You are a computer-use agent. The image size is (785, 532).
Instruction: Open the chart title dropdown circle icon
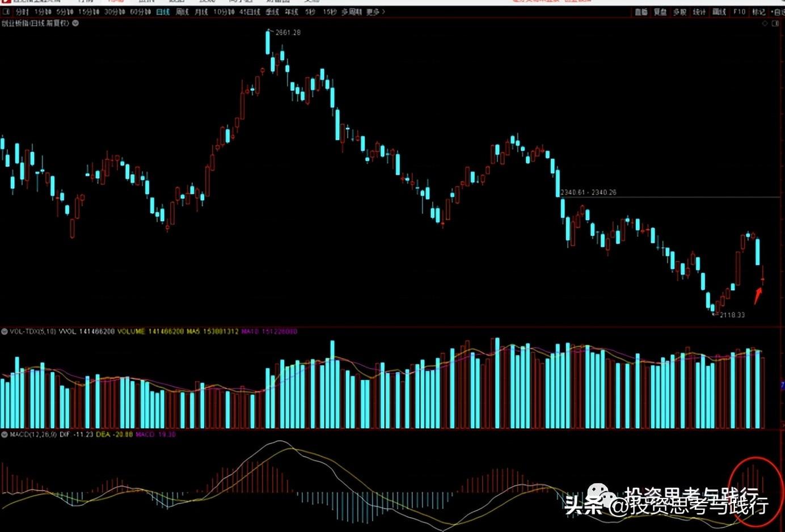click(75, 23)
